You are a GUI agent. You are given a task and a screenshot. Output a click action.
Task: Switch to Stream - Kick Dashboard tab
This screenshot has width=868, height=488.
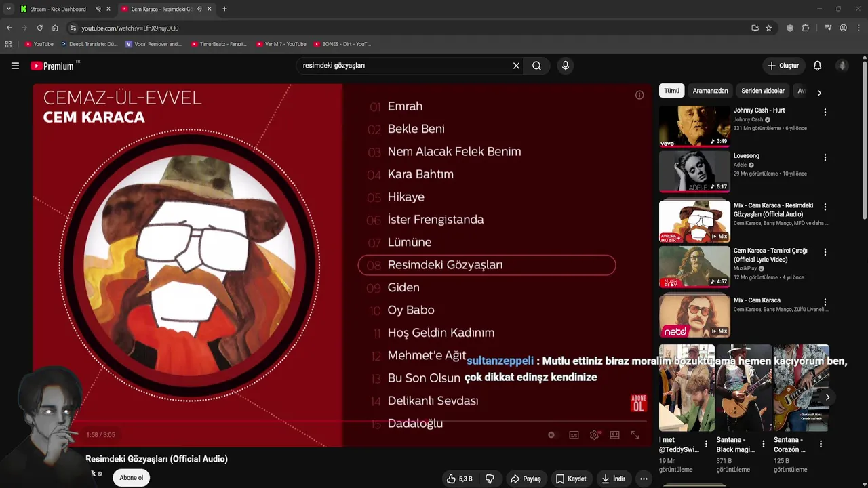[x=59, y=9]
